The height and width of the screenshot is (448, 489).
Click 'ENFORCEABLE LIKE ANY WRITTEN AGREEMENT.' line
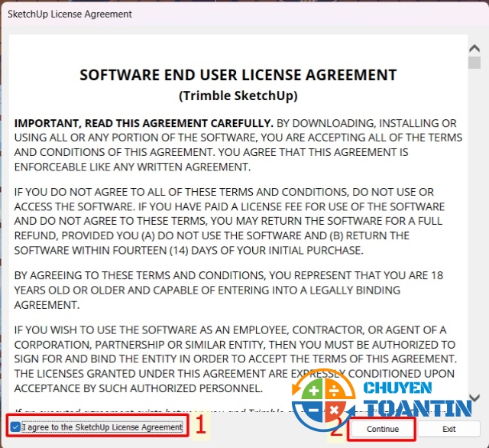[x=132, y=167]
